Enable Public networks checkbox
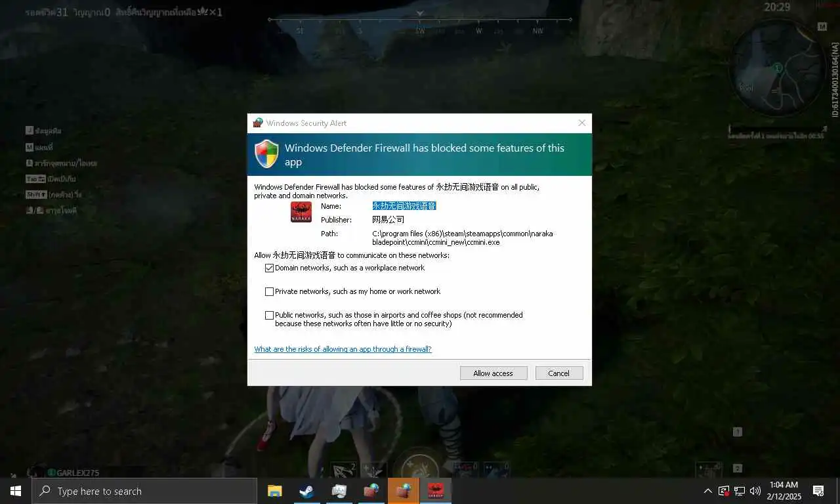 tap(269, 315)
